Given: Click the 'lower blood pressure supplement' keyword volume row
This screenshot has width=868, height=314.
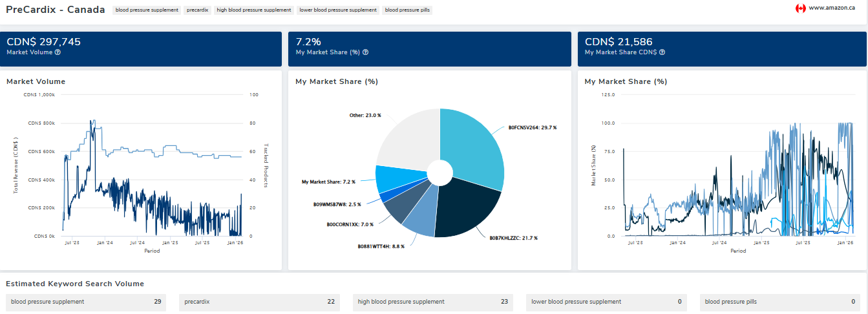Looking at the screenshot, I should click(x=606, y=302).
